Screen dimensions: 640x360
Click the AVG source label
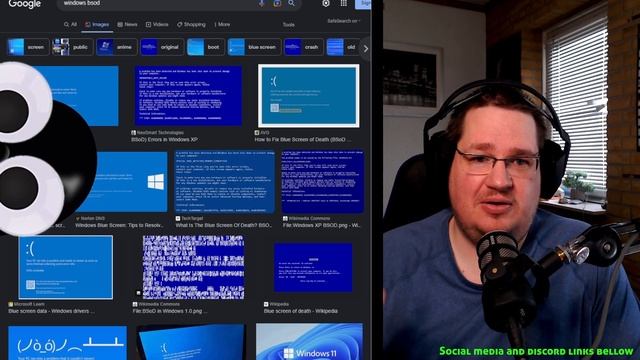coord(262,133)
